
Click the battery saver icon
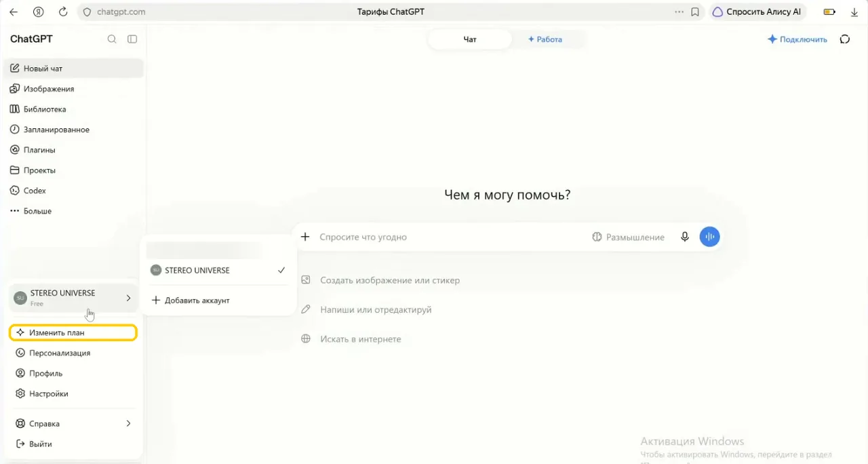coord(829,12)
